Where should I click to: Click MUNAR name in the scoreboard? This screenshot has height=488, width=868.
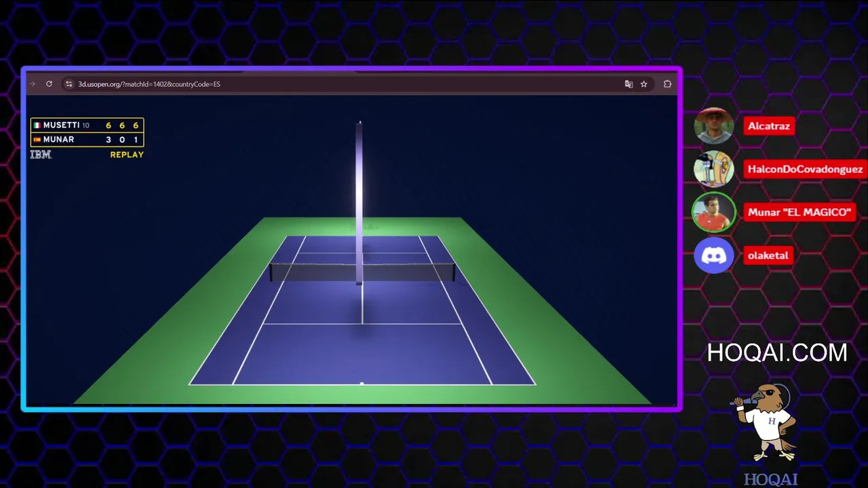59,140
